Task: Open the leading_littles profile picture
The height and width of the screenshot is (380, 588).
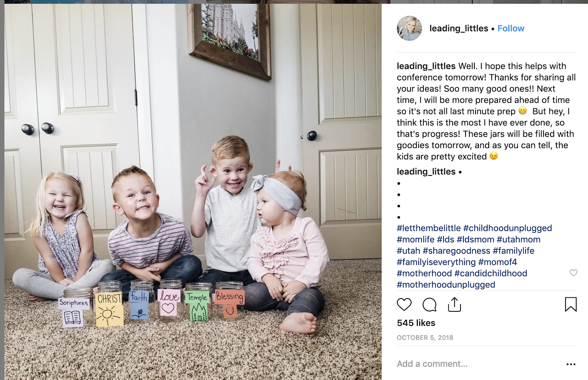Action: click(409, 28)
